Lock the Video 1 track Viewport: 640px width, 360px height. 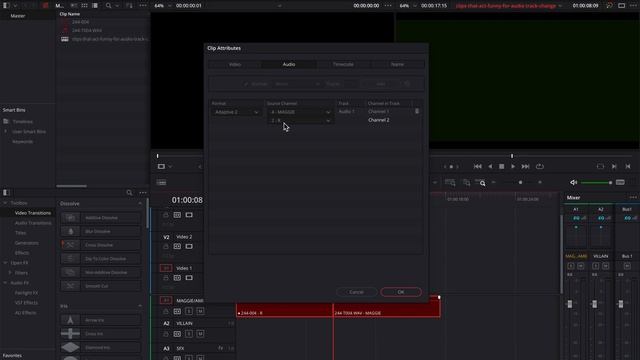pyautogui.click(x=166, y=278)
